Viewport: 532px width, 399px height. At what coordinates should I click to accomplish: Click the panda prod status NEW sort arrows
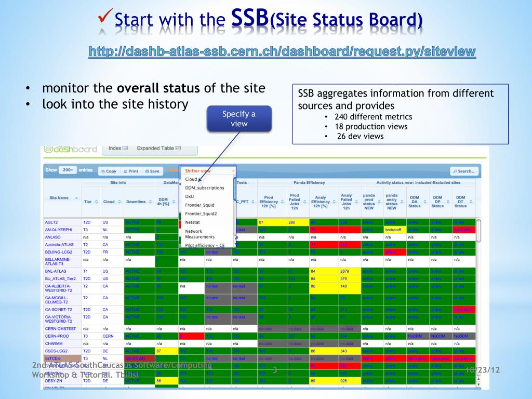(x=379, y=202)
